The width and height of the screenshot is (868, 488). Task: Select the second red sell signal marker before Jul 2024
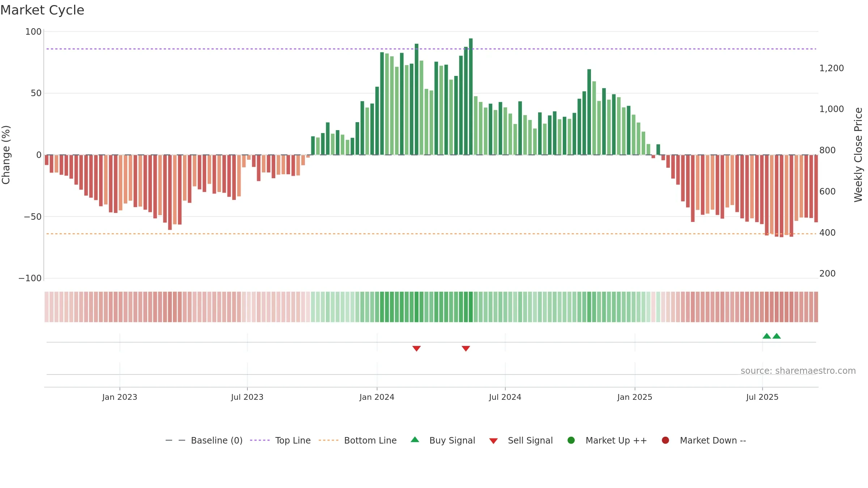point(466,348)
